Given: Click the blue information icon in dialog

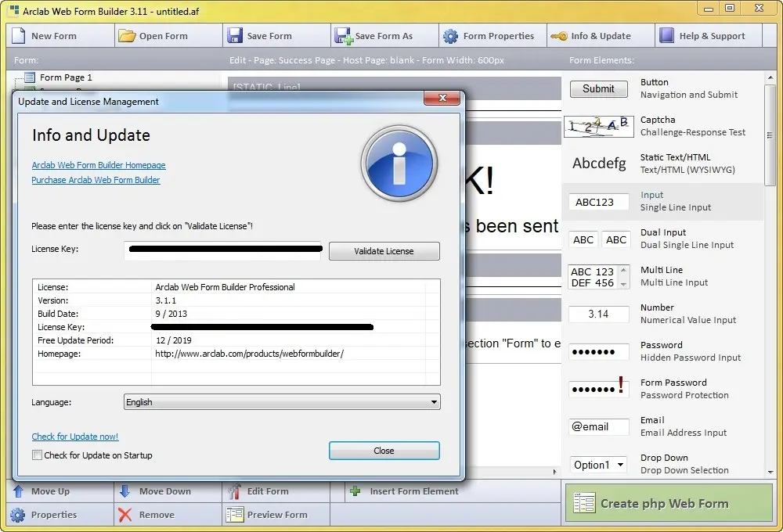Looking at the screenshot, I should [399, 164].
